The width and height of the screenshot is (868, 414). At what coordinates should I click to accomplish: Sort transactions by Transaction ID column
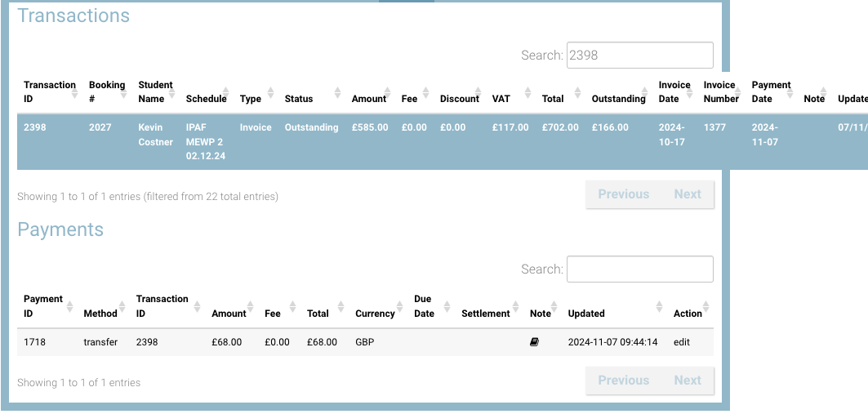[x=49, y=91]
